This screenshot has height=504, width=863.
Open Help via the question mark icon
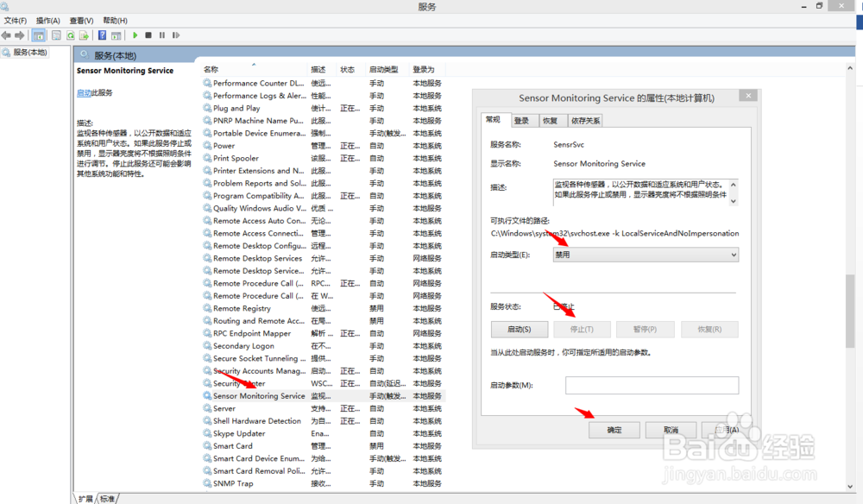(x=103, y=35)
